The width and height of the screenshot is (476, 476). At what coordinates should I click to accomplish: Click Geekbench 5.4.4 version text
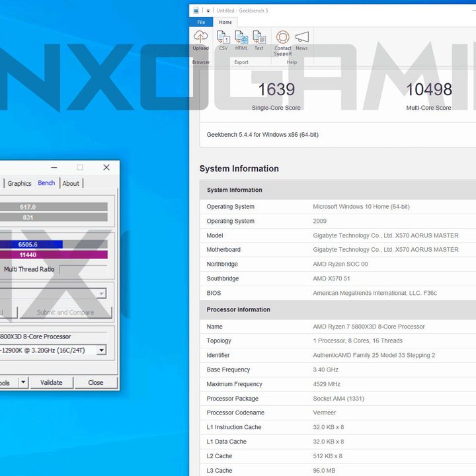pos(262,135)
